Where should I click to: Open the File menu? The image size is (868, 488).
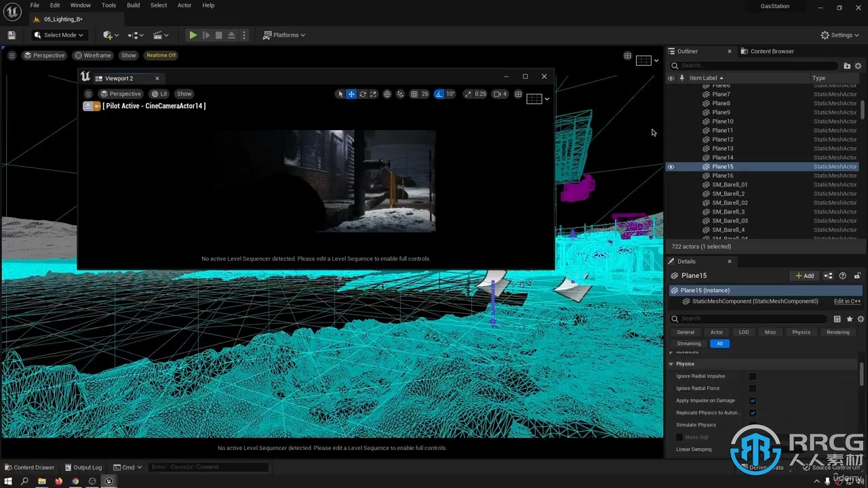(35, 5)
